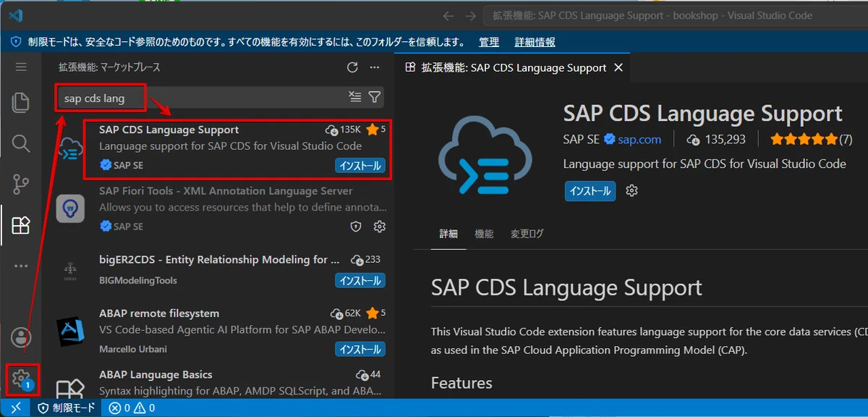Install SAP CDS Language Support from details page
Image resolution: width=868 pixels, height=417 pixels.
590,191
